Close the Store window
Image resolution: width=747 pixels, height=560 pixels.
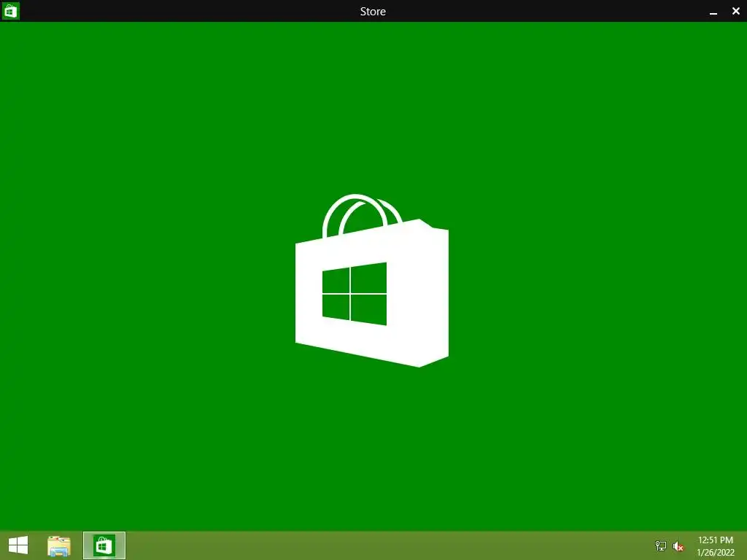[735, 11]
